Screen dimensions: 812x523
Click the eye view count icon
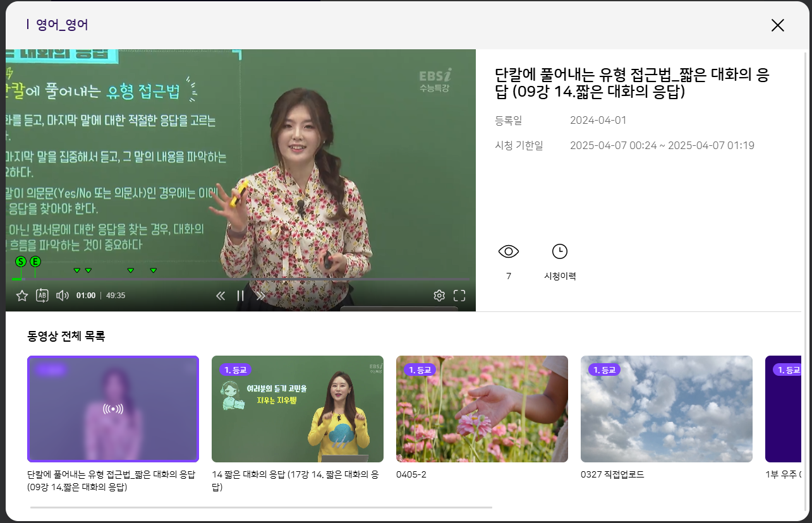pyautogui.click(x=508, y=251)
